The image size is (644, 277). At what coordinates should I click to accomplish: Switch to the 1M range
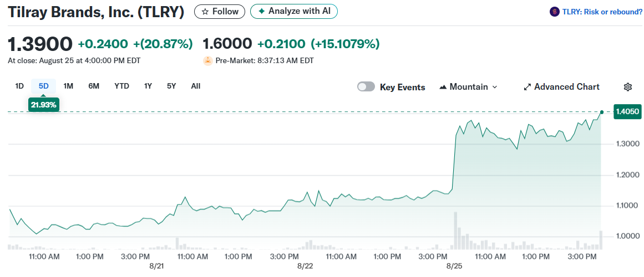pyautogui.click(x=68, y=86)
